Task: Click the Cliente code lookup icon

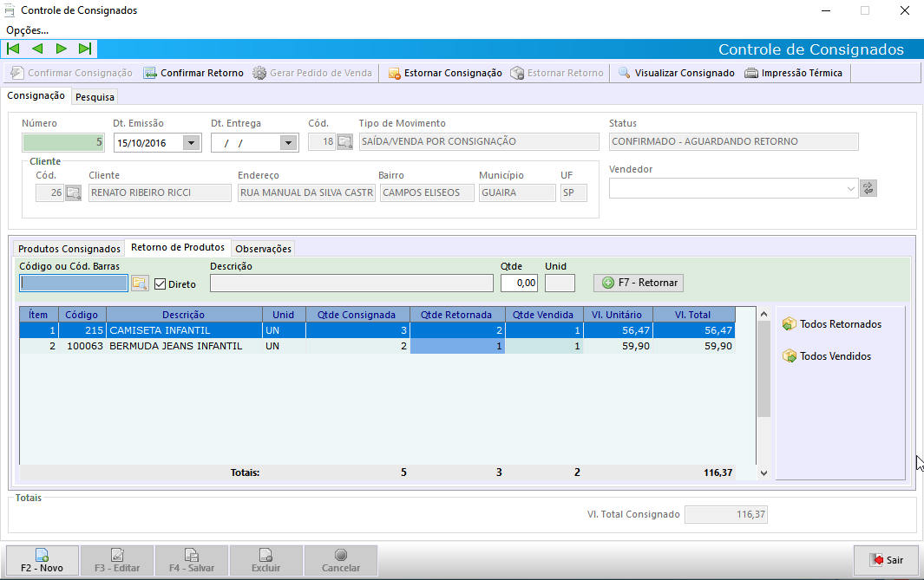Action: pos(73,192)
